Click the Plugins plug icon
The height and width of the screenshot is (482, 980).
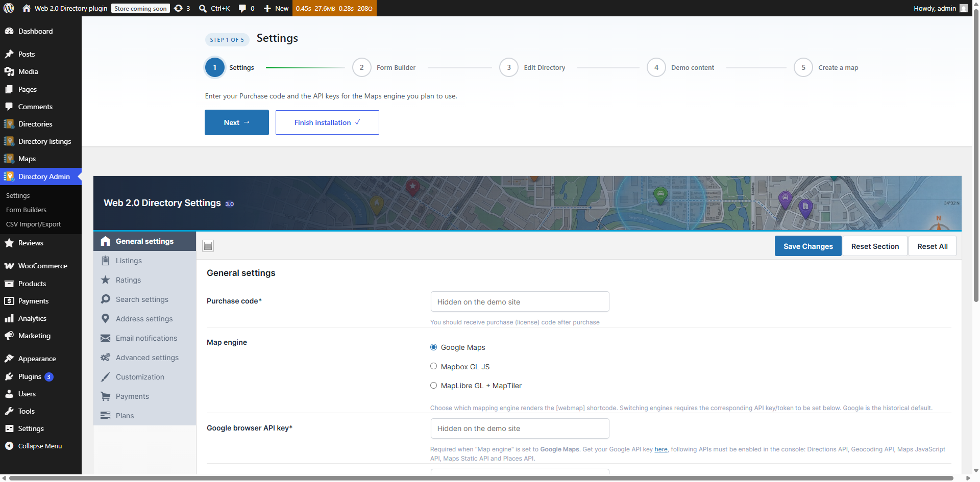pos(9,376)
